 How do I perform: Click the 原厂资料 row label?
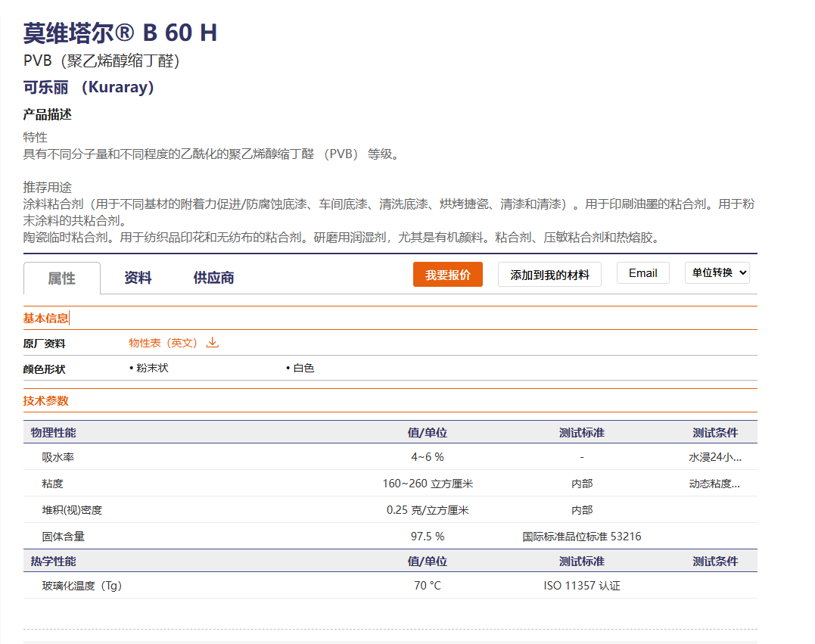coord(44,344)
